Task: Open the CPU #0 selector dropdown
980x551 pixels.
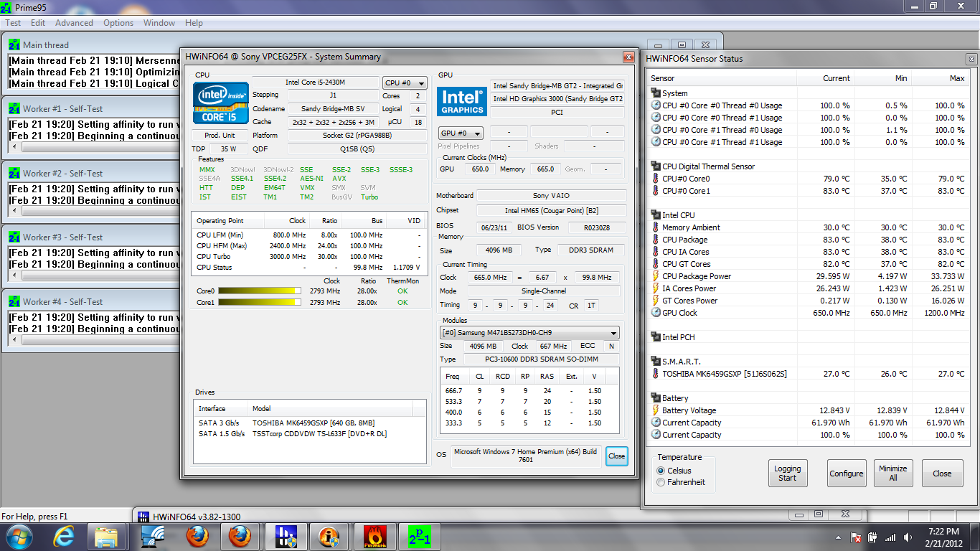Action: 405,83
